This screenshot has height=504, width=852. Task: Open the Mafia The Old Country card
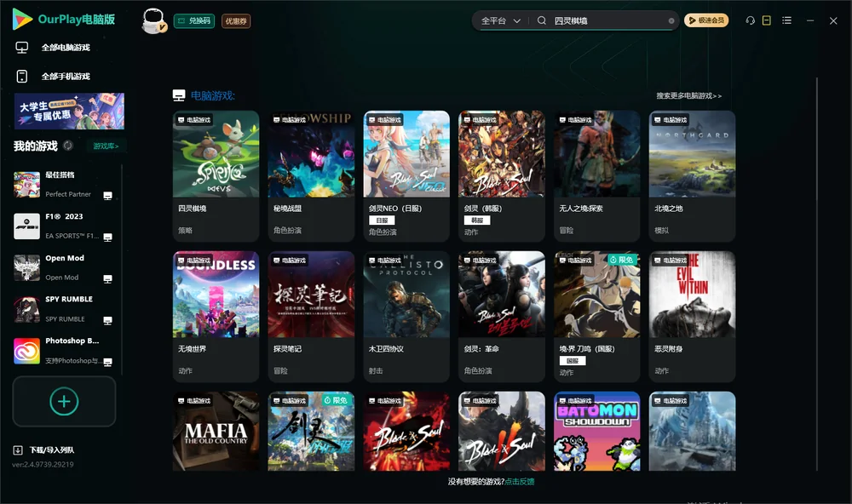click(x=216, y=432)
